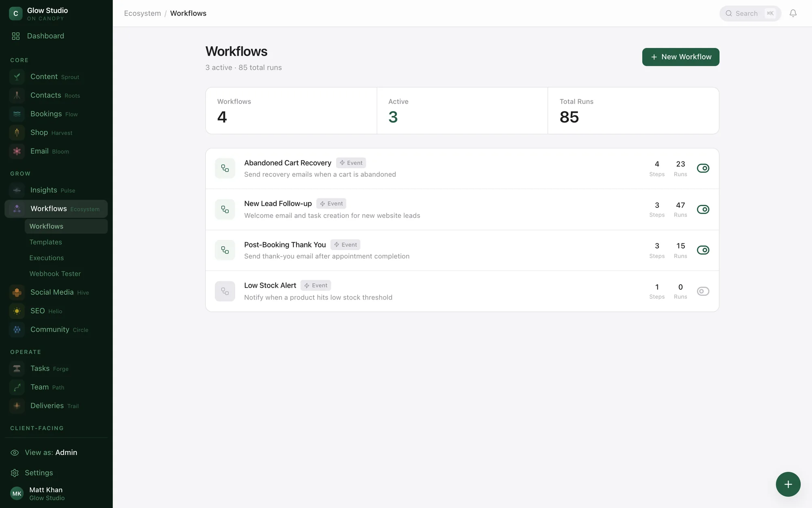Click the Total Runs value 85
This screenshot has width=812, height=508.
coord(569,117)
